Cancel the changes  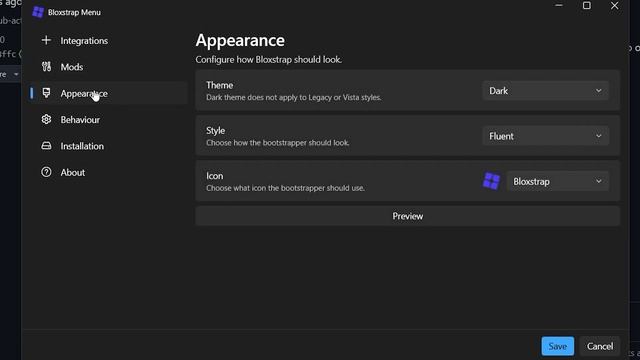pos(600,346)
